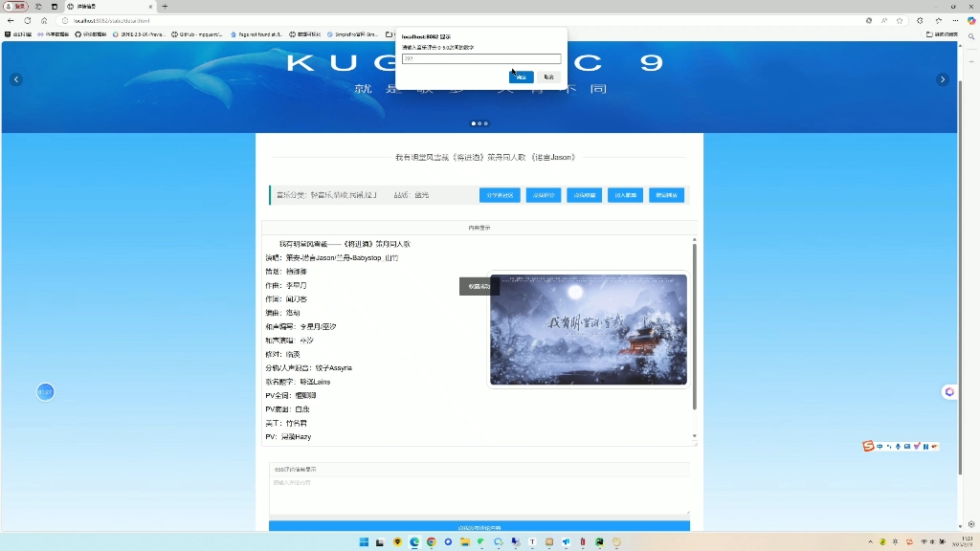Click the 'Jason' song title heading
Screen dimensions: 980x551
pyautogui.click(x=485, y=158)
